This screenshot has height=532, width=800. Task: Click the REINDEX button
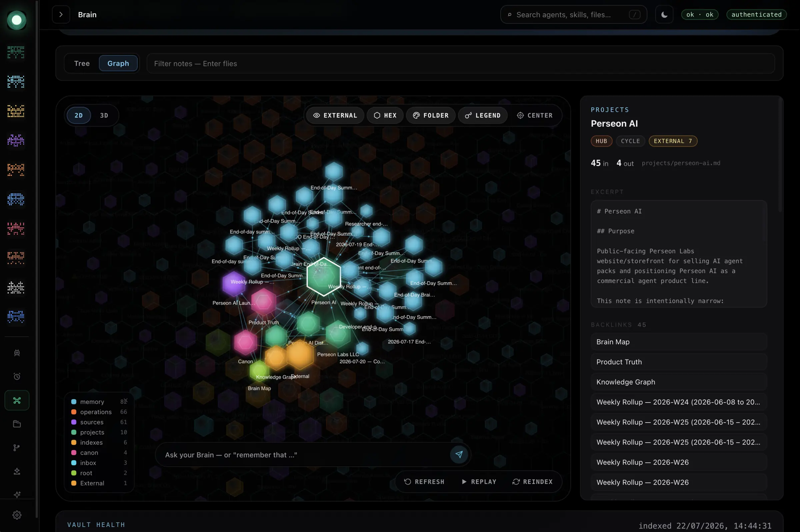[x=532, y=482]
